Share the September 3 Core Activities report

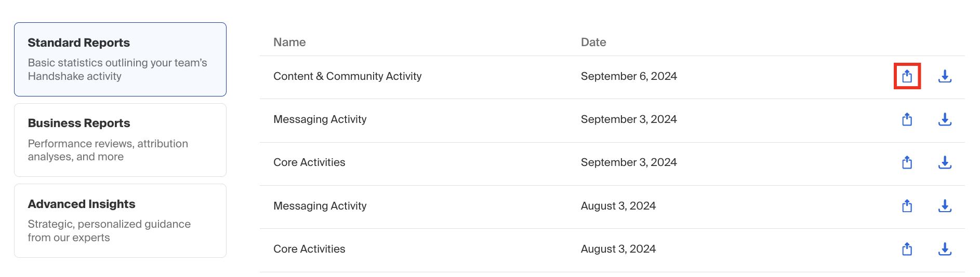(x=907, y=162)
